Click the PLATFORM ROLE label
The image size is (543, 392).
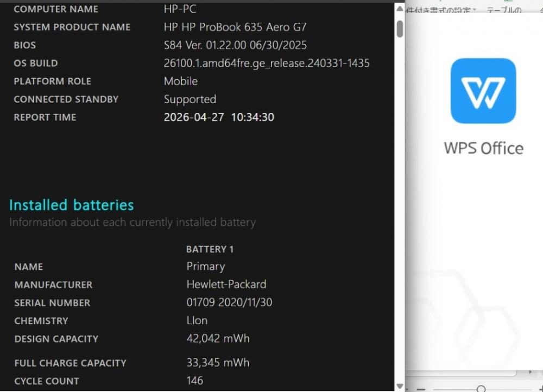tap(52, 81)
